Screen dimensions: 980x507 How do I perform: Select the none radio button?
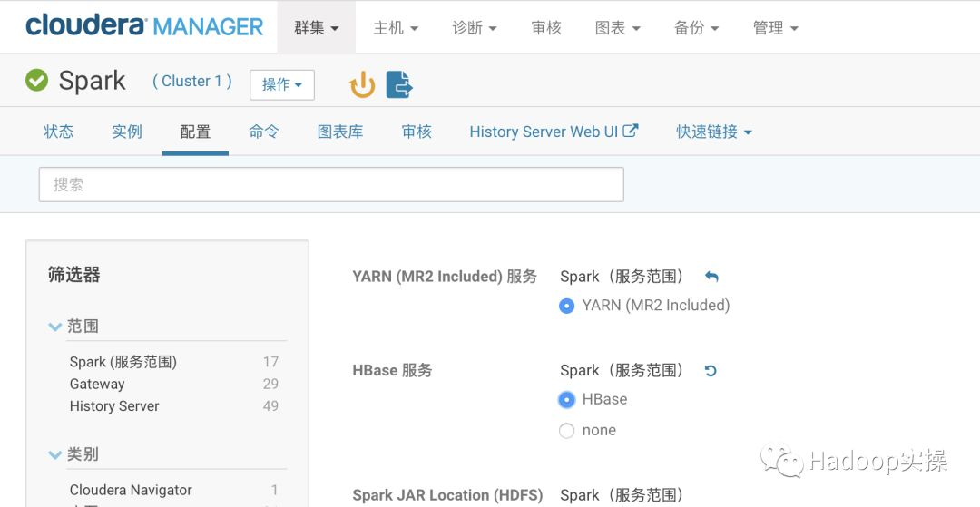567,431
